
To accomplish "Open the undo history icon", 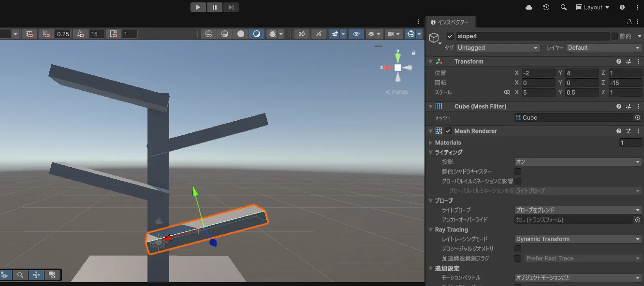I will tap(546, 7).
